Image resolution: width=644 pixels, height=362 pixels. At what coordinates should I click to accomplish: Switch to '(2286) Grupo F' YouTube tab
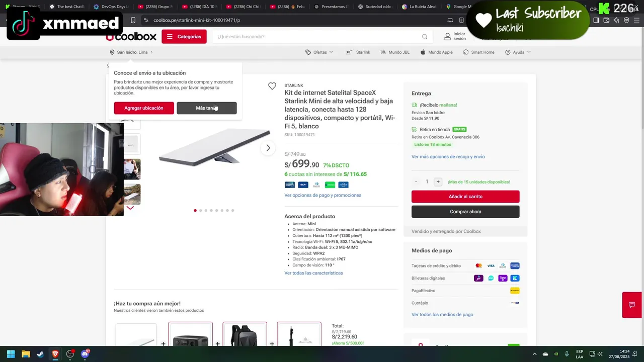click(x=155, y=7)
